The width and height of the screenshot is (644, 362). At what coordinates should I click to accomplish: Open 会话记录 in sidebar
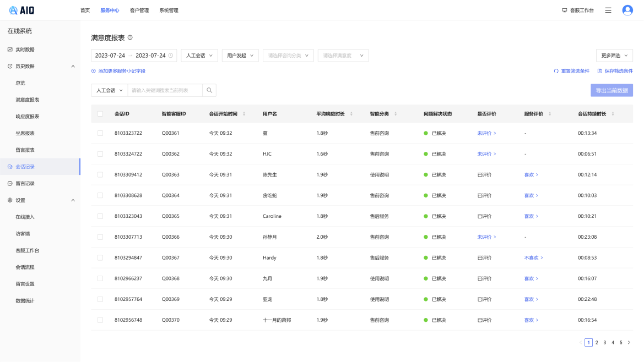point(40,167)
